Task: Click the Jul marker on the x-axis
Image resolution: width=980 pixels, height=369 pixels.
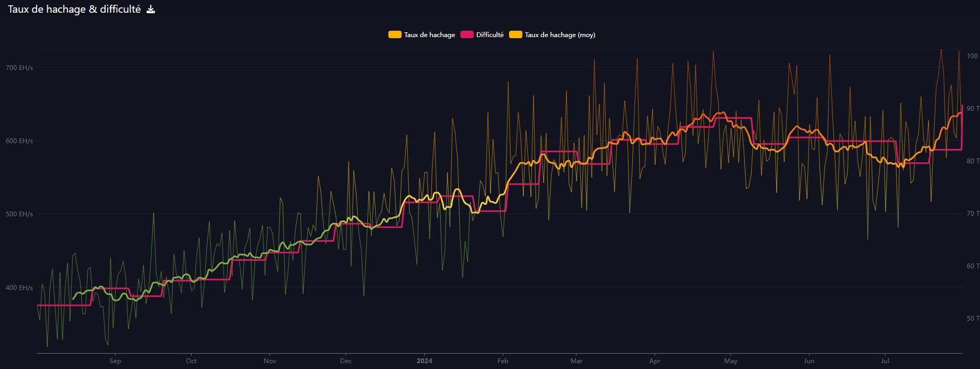Action: [x=885, y=361]
